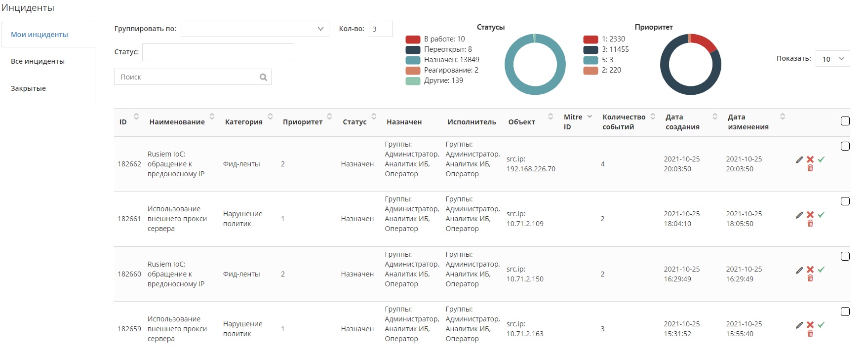Open the 'Показать' rows-count dropdown
Image resolution: width=868 pixels, height=352 pixels.
click(832, 59)
